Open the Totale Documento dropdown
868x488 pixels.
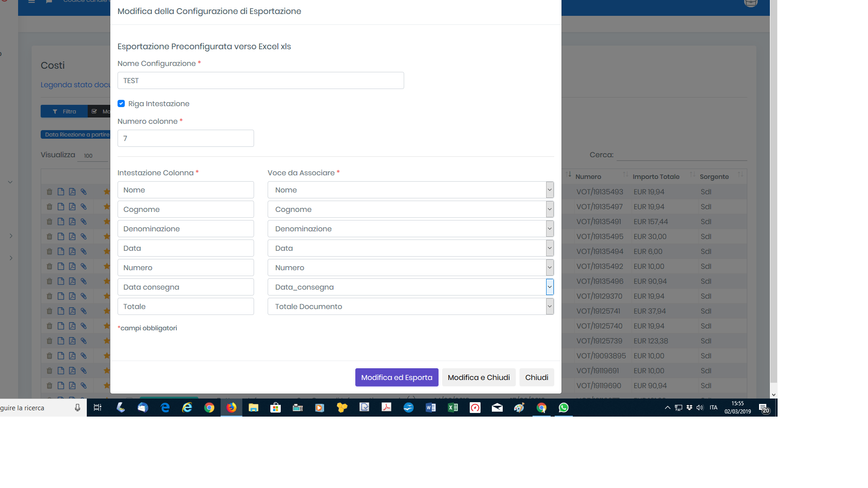point(410,306)
